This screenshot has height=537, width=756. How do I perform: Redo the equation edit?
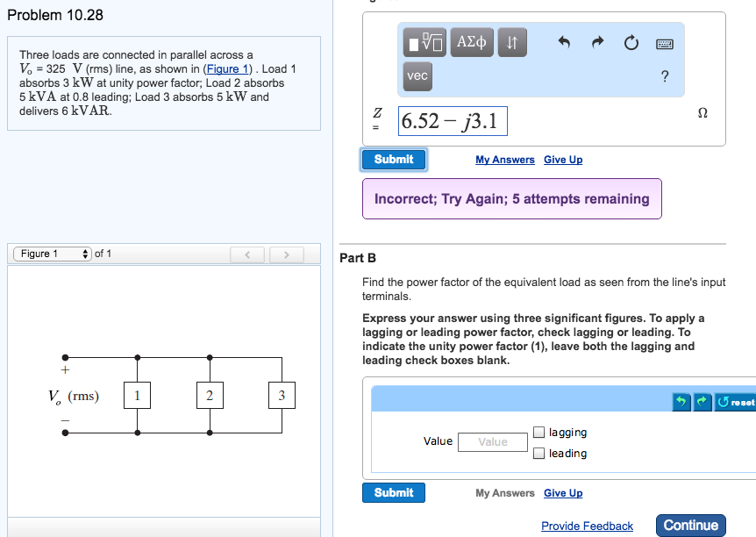[597, 41]
